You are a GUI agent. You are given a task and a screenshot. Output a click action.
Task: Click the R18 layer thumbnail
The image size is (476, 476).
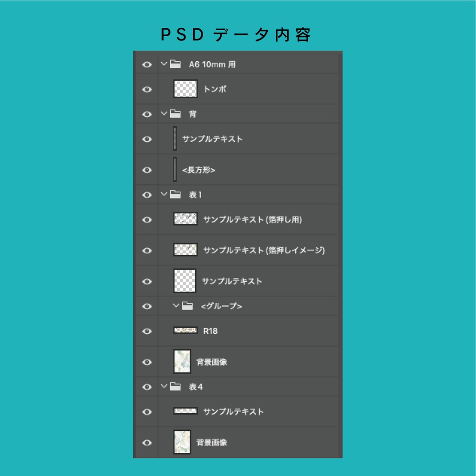185,330
